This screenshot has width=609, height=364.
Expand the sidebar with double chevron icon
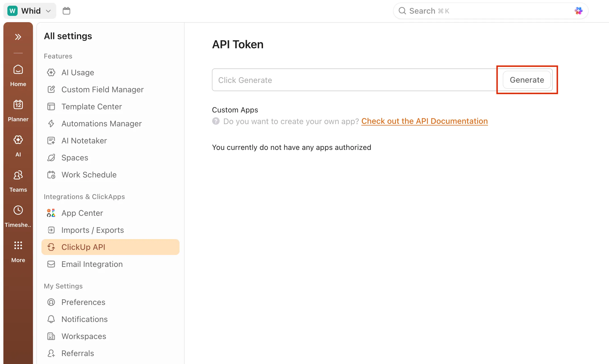tap(18, 37)
